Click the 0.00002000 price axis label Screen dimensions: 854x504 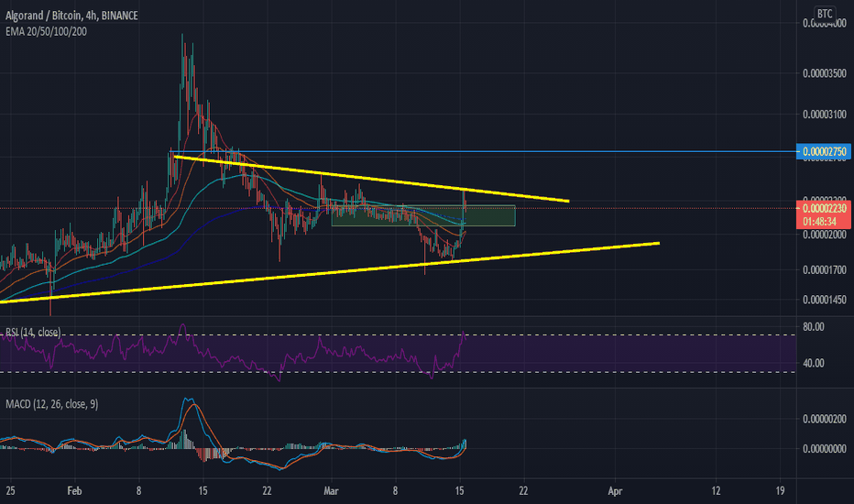825,235
